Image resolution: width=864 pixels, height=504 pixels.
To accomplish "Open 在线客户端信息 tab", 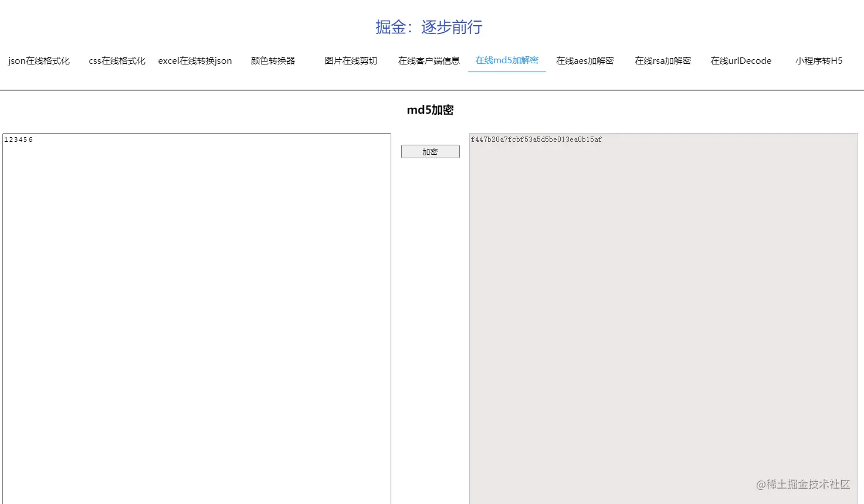I will tap(429, 60).
